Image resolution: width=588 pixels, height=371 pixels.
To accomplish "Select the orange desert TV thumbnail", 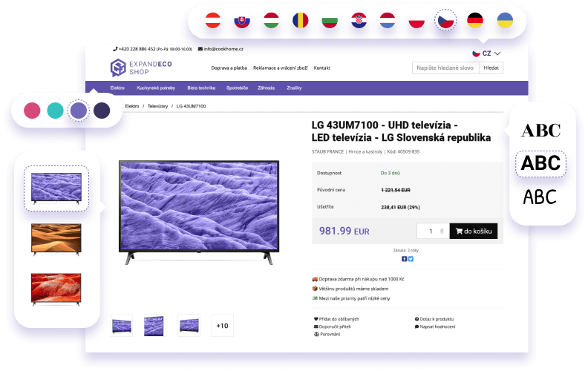I will [x=56, y=240].
